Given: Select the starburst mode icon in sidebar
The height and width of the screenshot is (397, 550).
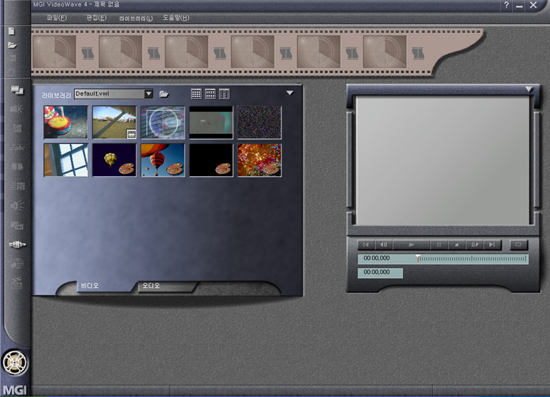Looking at the screenshot, I should 17,109.
